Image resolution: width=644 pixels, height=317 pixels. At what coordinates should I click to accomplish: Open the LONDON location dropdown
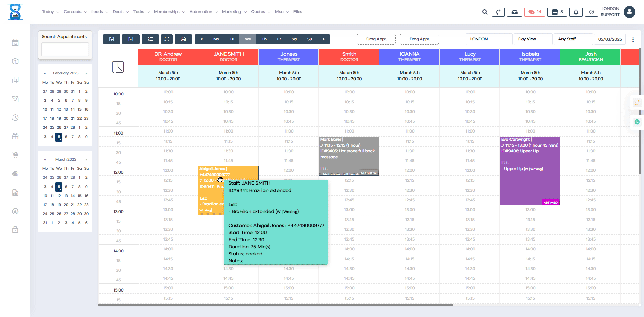(x=489, y=39)
